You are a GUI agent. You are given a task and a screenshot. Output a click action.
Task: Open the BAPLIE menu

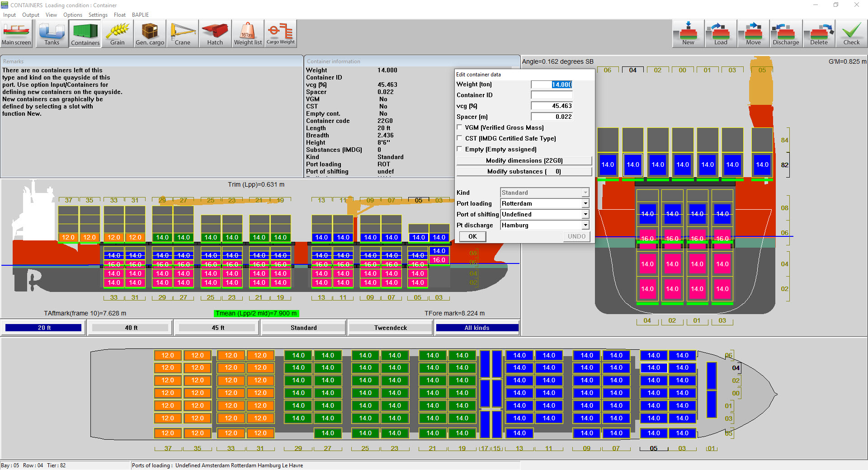(140, 15)
